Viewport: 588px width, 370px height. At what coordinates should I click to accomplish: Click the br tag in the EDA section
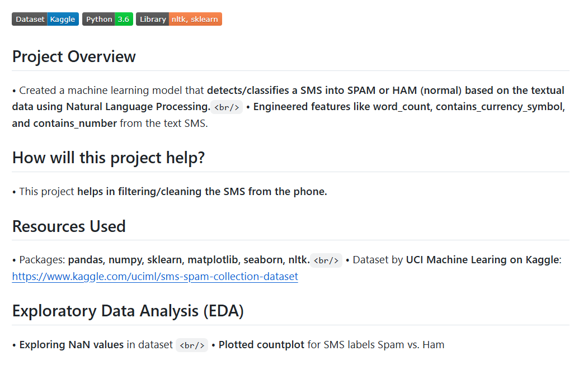(x=192, y=345)
